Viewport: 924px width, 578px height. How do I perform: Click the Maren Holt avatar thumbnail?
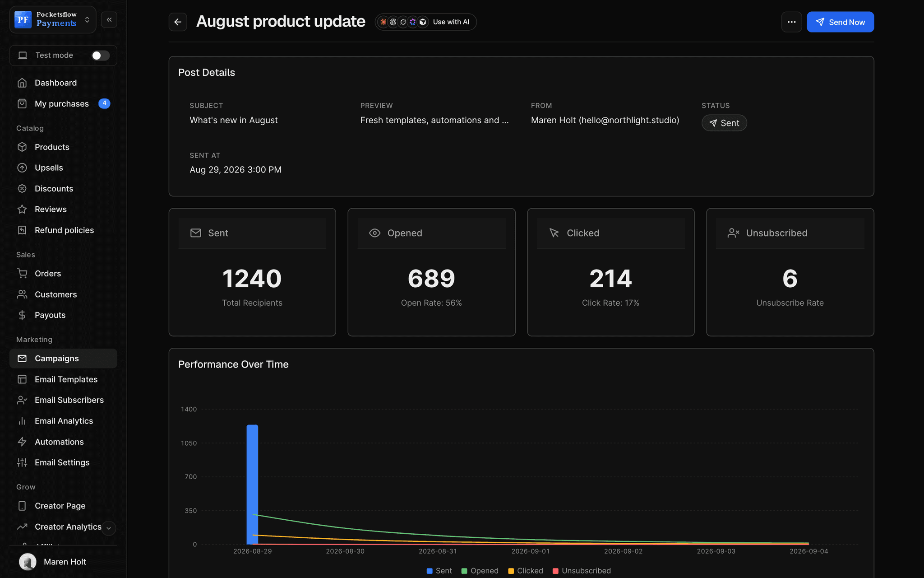(28, 562)
